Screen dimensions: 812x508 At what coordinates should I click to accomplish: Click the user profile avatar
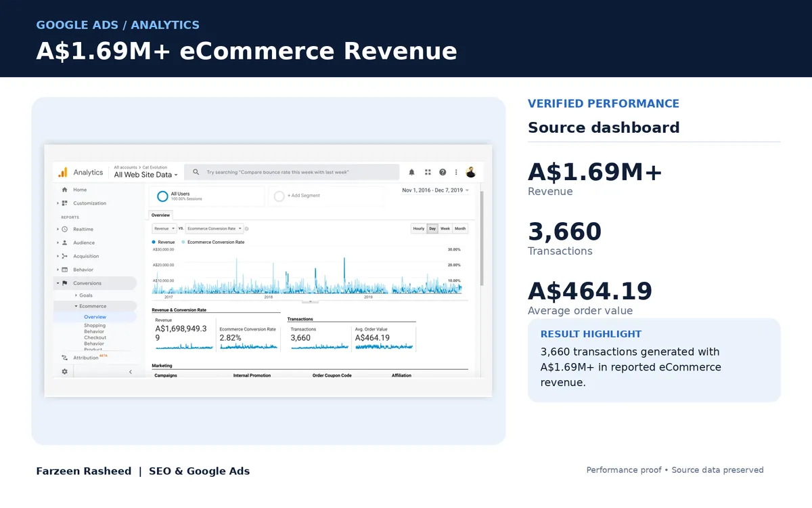click(x=470, y=172)
